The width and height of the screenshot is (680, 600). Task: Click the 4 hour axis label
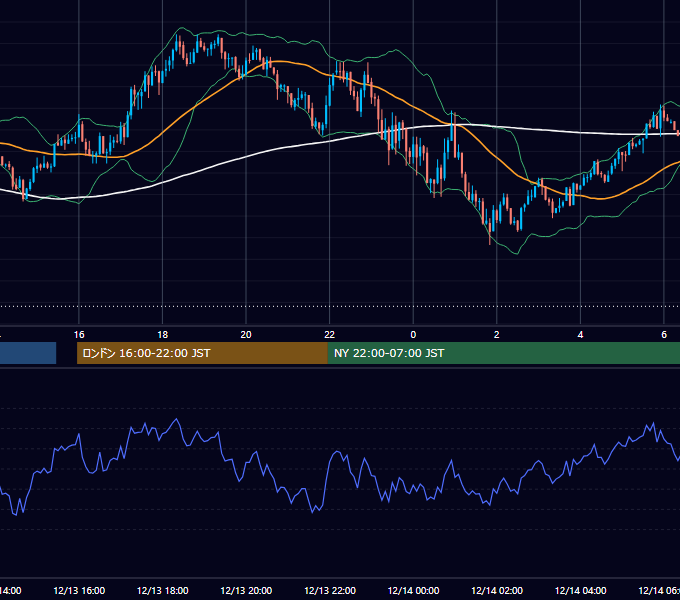click(x=580, y=334)
